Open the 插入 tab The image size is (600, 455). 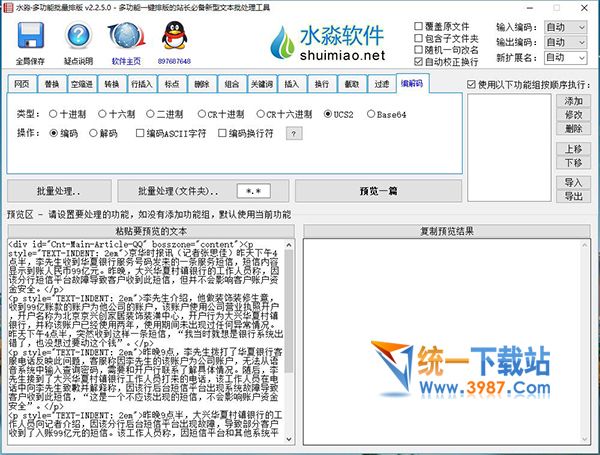pos(292,84)
